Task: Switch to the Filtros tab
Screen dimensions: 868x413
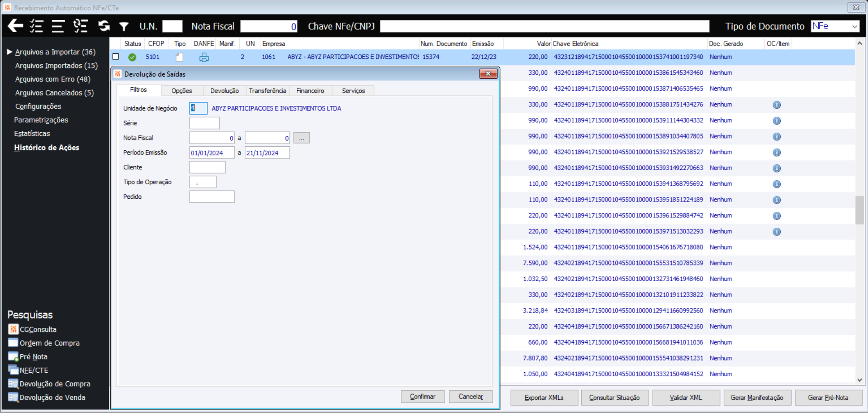Action: [138, 90]
